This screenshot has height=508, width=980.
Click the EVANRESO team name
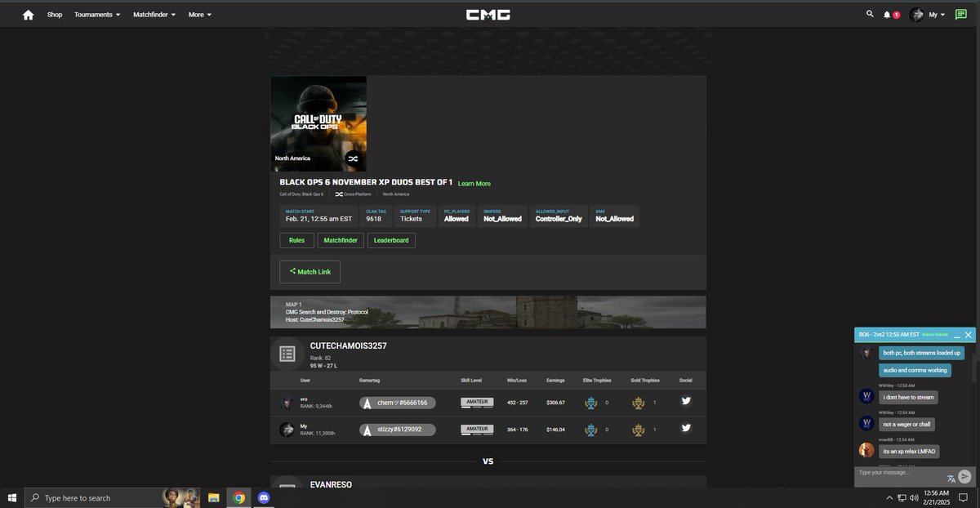(x=332, y=484)
